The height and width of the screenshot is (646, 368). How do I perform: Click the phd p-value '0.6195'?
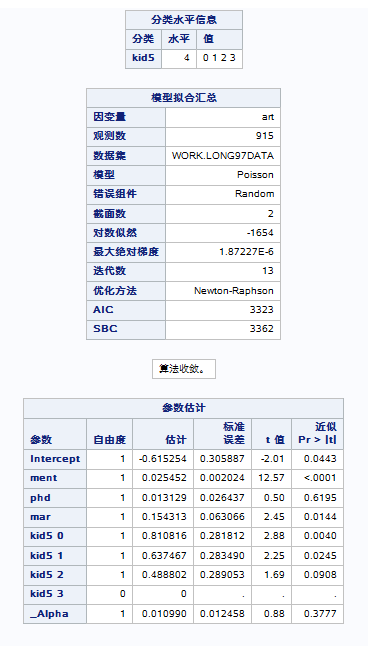320,498
